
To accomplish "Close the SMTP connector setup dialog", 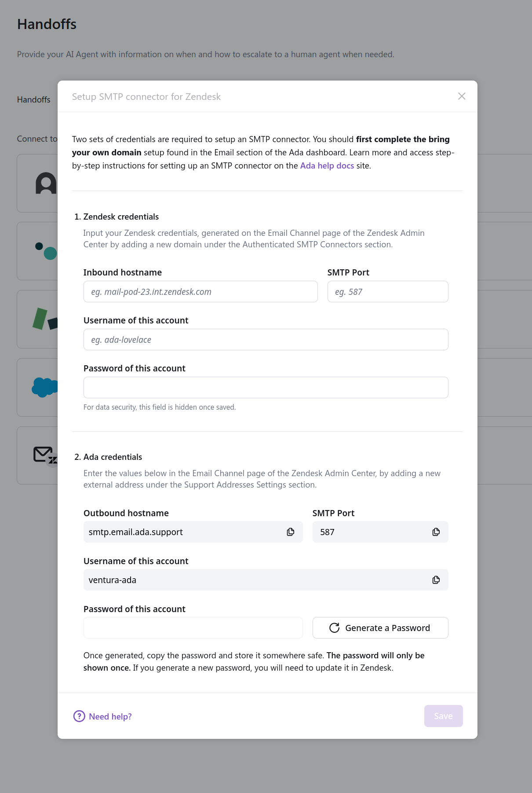I will pyautogui.click(x=462, y=96).
